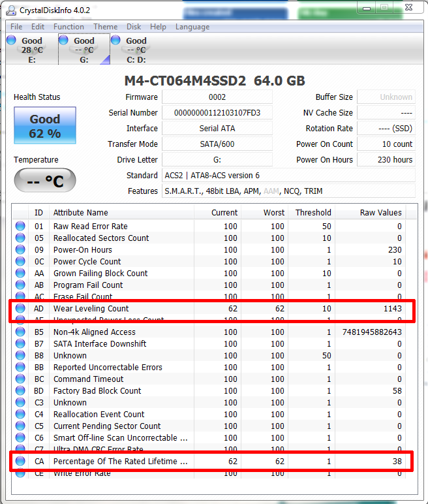
Task: Click the Rotation Rate field ---- (SSD)
Action: point(386,128)
